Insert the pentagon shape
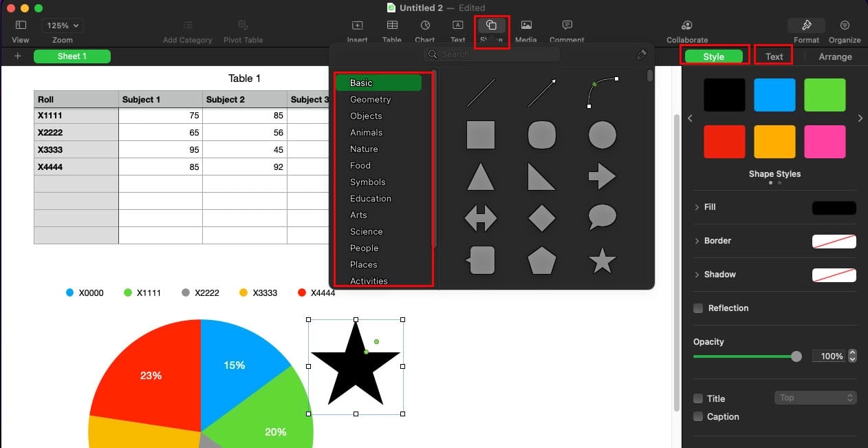 tap(541, 261)
